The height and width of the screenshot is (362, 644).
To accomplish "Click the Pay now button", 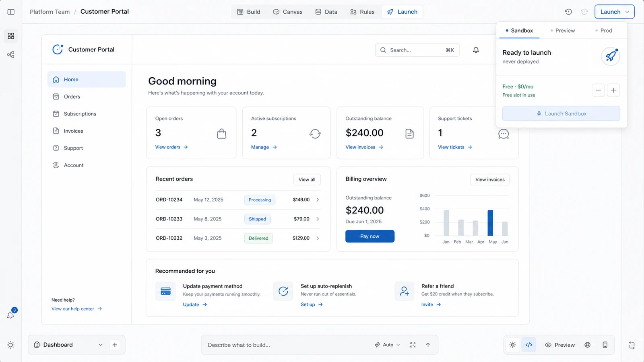I will tap(370, 236).
